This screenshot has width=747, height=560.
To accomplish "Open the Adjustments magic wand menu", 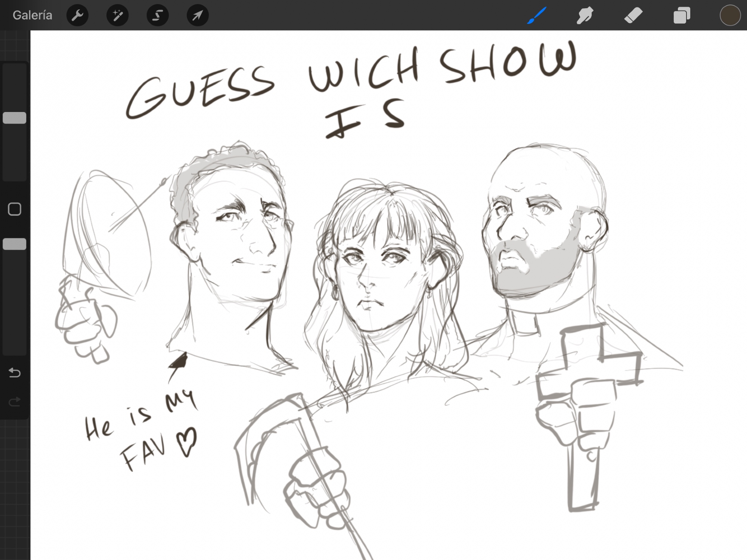I will (x=117, y=15).
